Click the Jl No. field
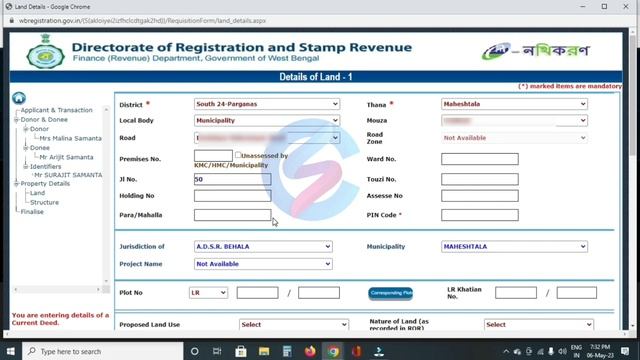The width and height of the screenshot is (640, 360). (x=232, y=179)
